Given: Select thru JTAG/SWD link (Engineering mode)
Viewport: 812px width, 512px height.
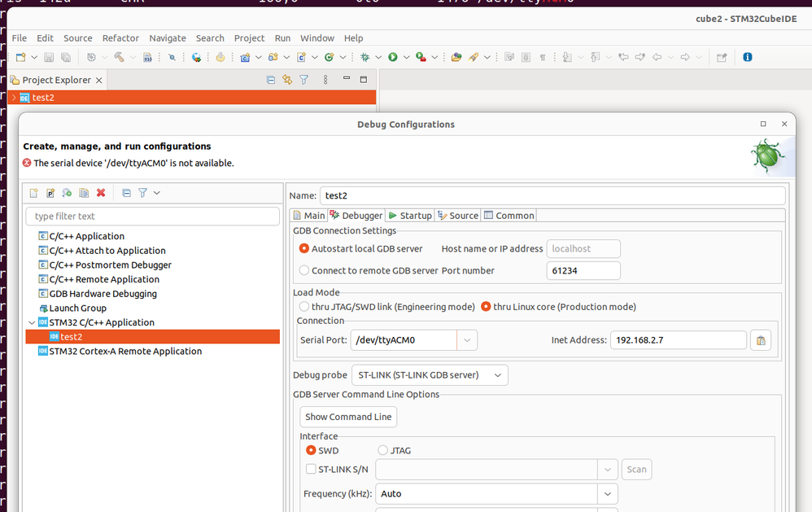Looking at the screenshot, I should (304, 307).
